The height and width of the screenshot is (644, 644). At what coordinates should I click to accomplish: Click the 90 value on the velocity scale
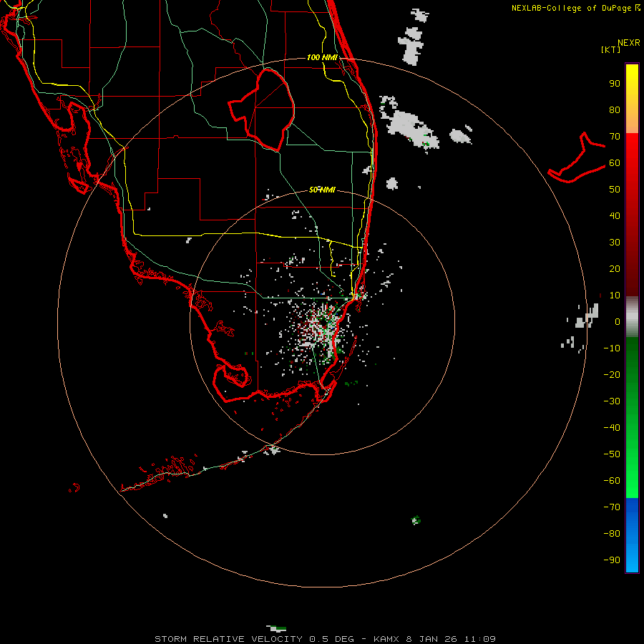coord(615,84)
